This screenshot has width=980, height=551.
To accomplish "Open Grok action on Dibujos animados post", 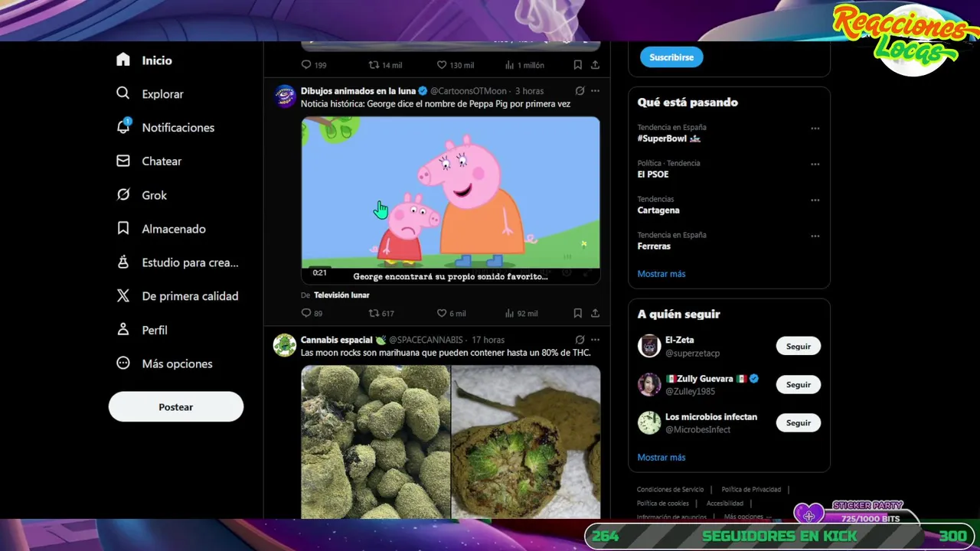I will pyautogui.click(x=580, y=91).
